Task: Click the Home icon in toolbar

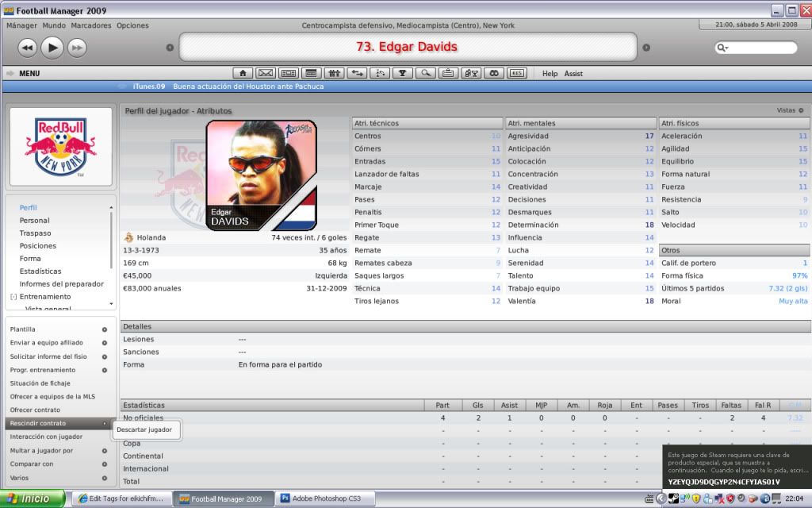Action: [x=243, y=73]
